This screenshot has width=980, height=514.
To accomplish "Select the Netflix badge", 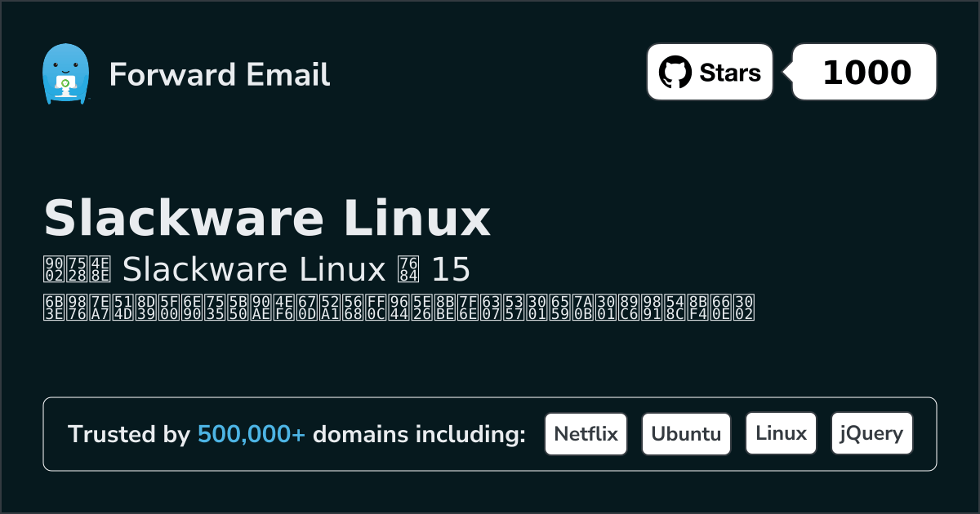I will tap(586, 434).
